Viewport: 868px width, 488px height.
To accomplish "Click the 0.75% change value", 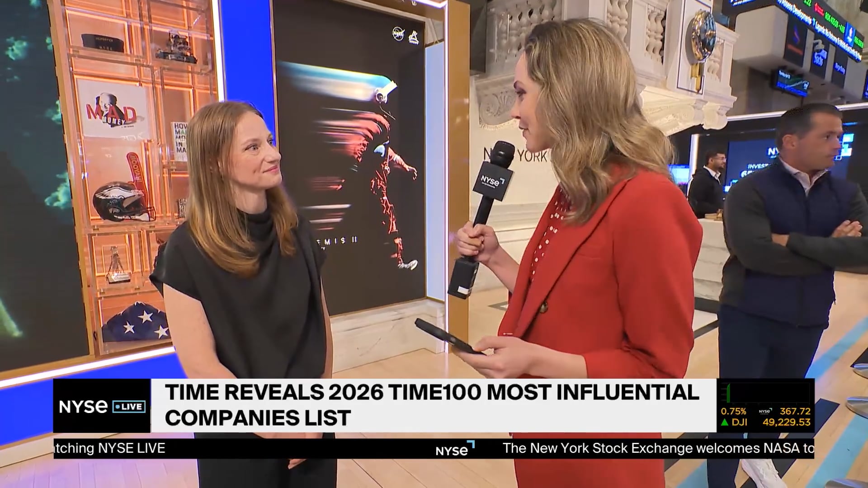I will tap(733, 411).
